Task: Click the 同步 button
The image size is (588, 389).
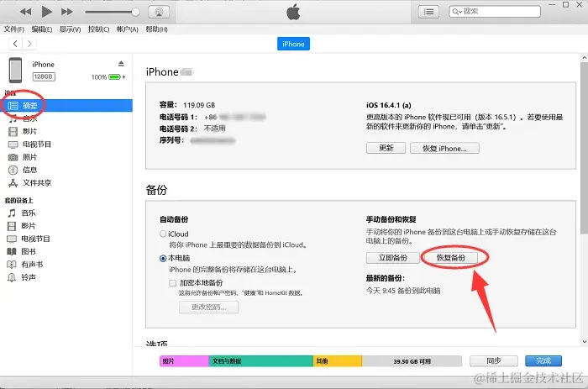Action: pos(494,361)
